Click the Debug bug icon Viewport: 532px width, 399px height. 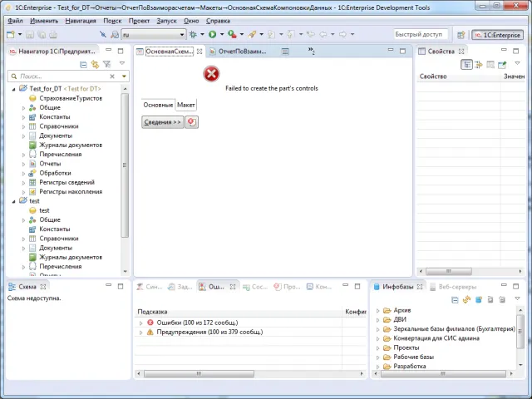point(193,34)
